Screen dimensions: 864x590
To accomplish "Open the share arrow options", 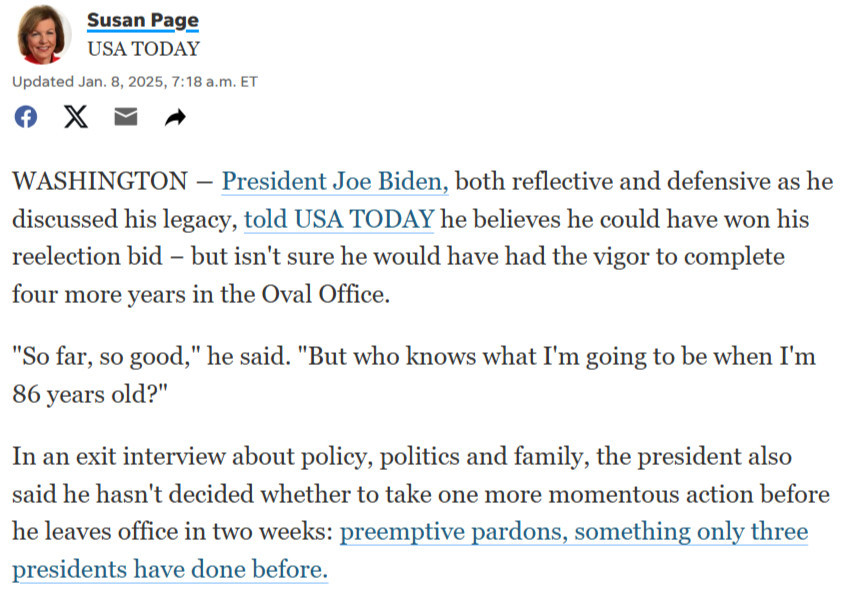I will tap(175, 117).
